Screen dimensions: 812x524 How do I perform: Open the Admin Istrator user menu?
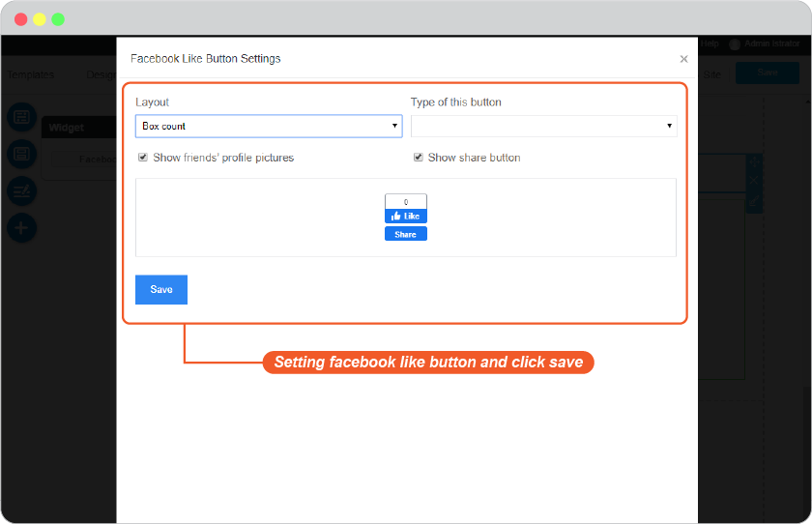click(765, 44)
